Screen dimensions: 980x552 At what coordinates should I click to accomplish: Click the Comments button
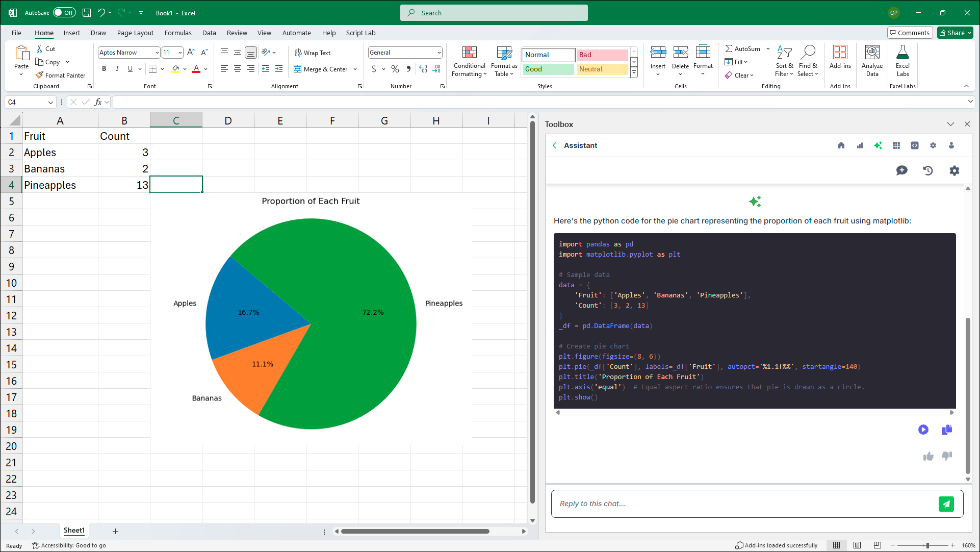(909, 33)
